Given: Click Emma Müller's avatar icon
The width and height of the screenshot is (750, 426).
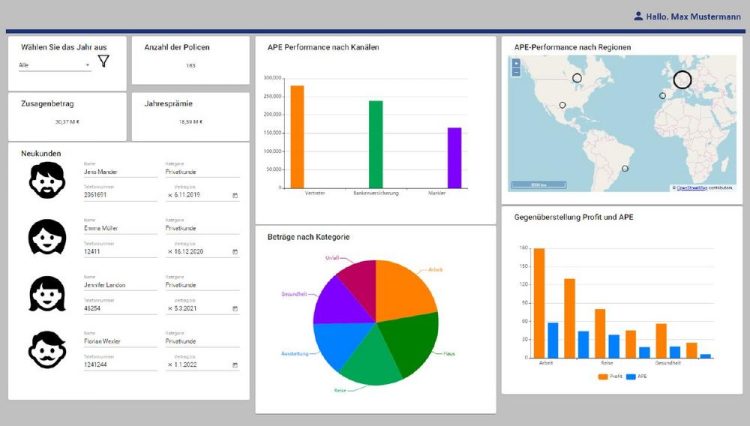Looking at the screenshot, I should pos(47,237).
